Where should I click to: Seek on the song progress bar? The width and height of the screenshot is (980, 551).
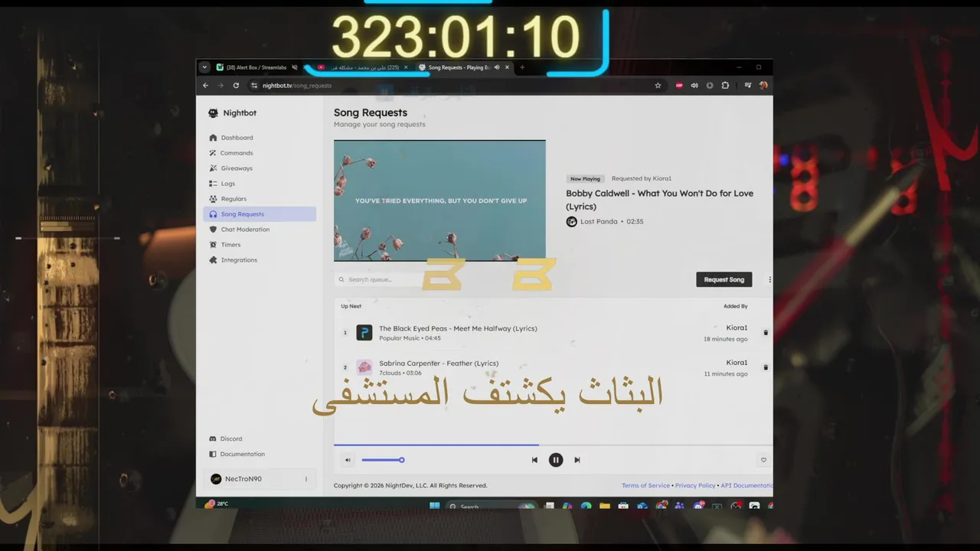[553, 445]
